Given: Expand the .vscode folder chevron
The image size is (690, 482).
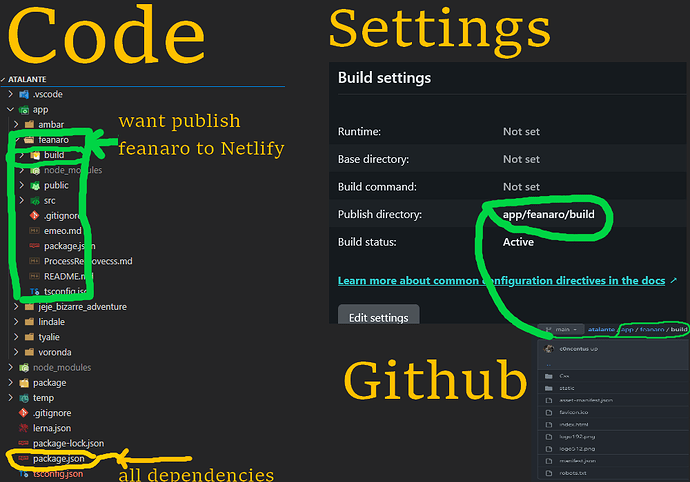Looking at the screenshot, I should point(11,94).
